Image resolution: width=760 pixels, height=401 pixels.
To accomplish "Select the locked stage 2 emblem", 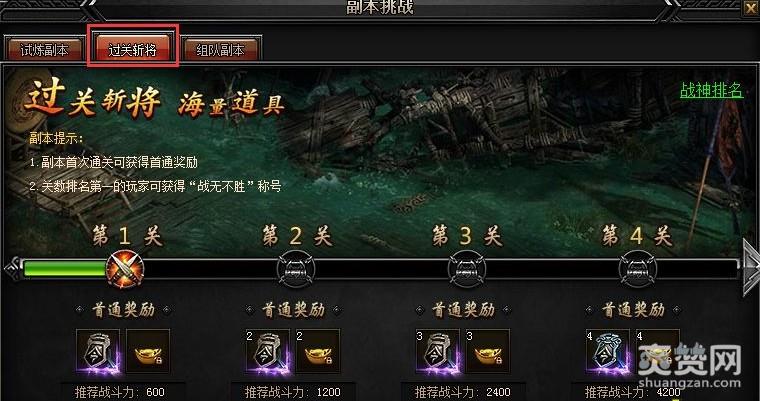I will [296, 268].
